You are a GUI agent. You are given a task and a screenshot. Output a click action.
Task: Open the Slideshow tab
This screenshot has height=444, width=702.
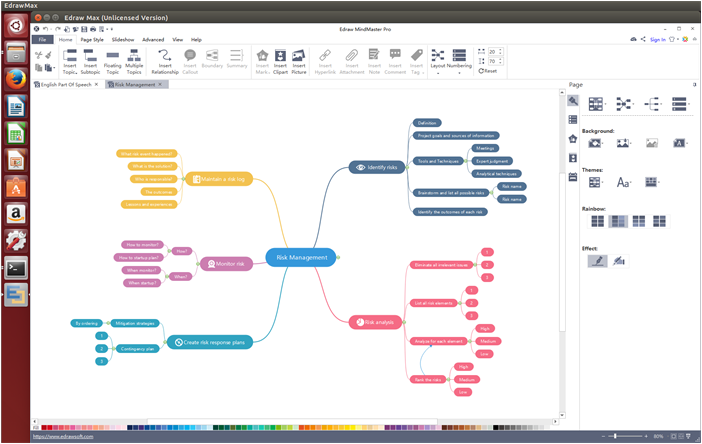click(x=123, y=39)
